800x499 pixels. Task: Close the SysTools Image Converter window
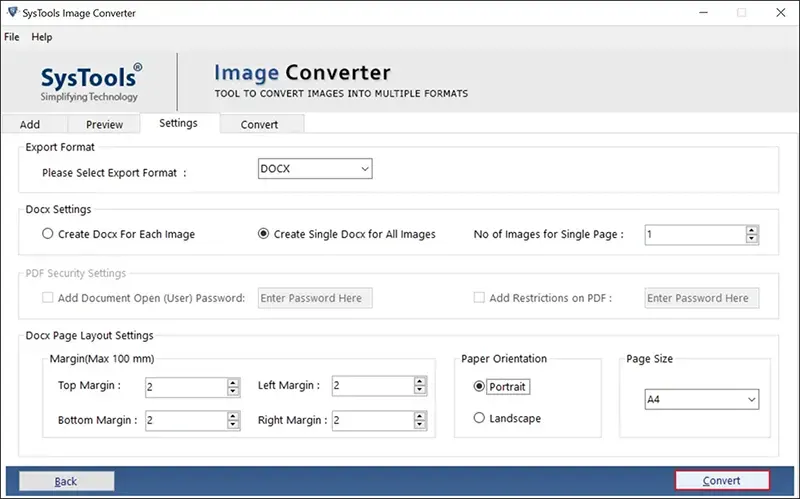pos(781,12)
